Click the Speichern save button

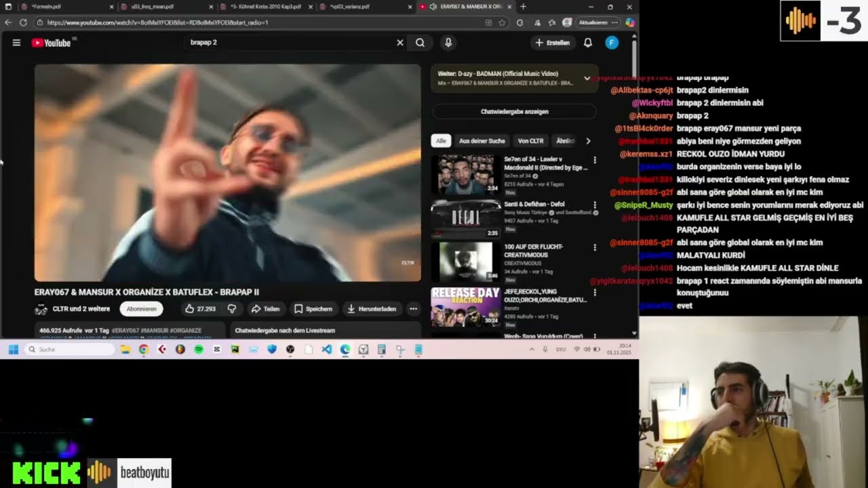click(313, 308)
